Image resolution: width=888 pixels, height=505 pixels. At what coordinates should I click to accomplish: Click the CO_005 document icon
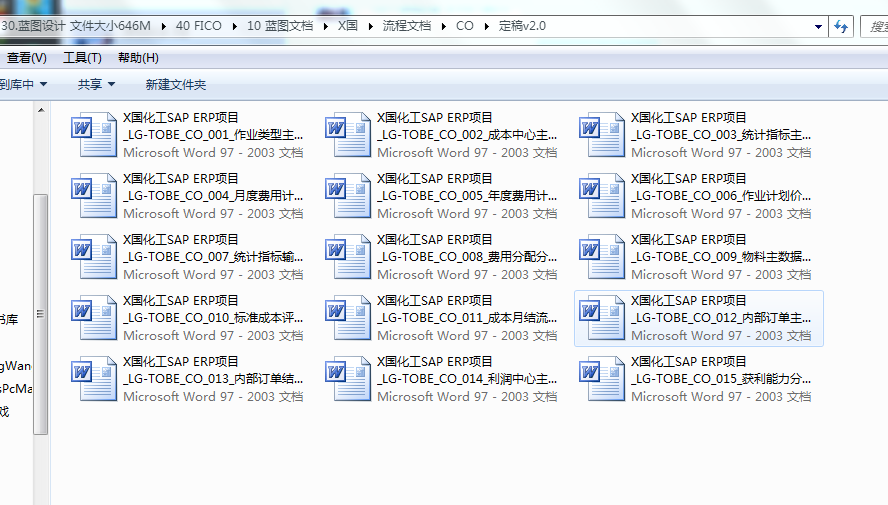[x=348, y=196]
